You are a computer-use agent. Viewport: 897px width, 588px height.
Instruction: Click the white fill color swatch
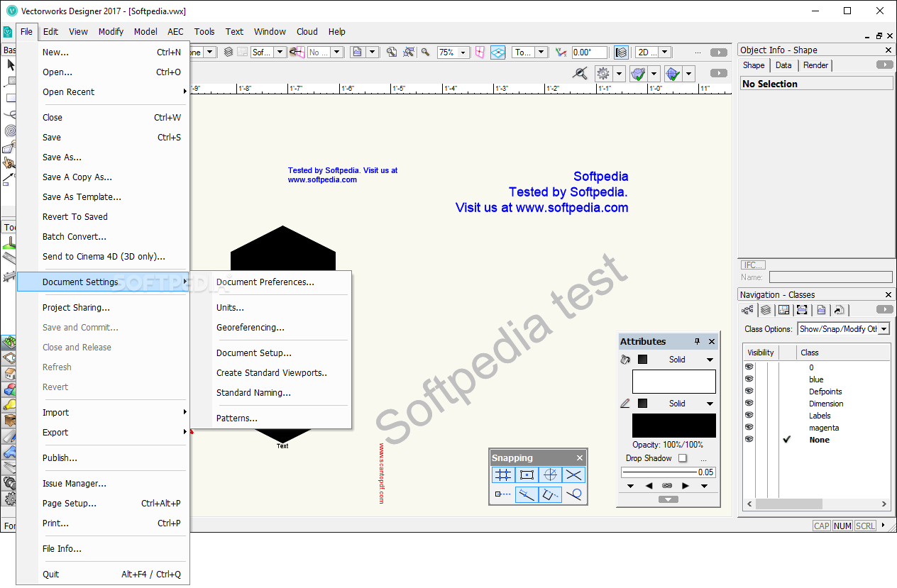pyautogui.click(x=674, y=382)
